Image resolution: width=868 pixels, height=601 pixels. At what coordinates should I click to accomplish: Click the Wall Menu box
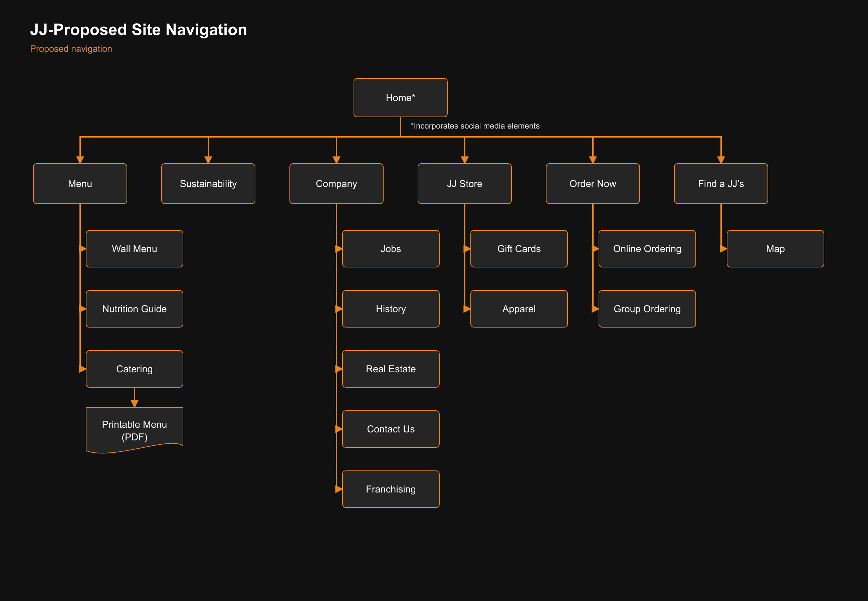coord(135,249)
